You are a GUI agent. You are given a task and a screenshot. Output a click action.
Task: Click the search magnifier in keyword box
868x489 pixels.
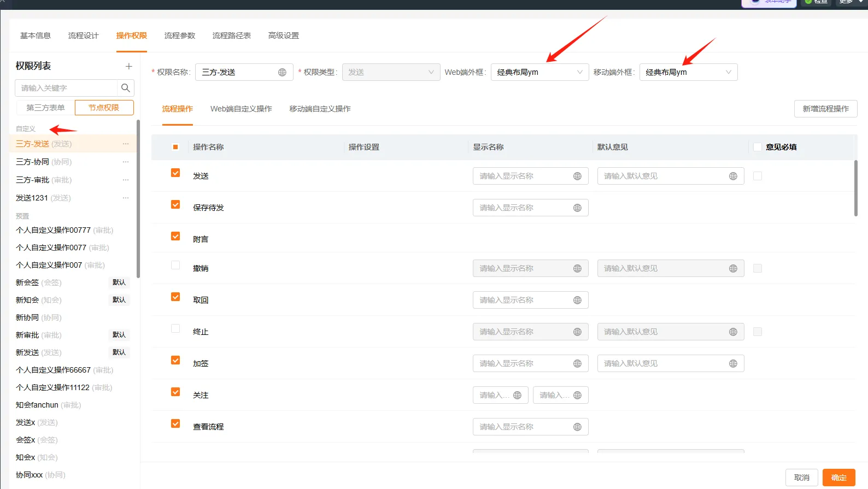pos(126,88)
